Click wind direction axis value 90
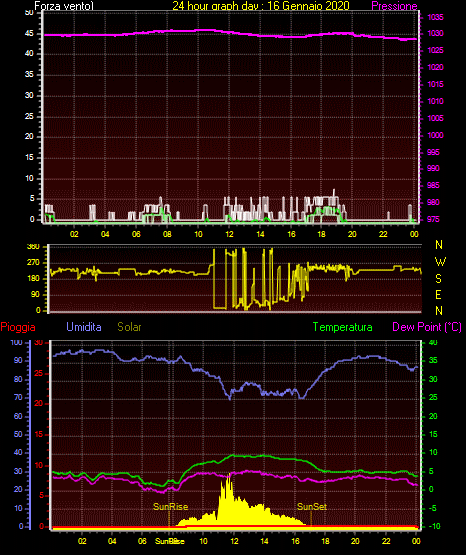The width and height of the screenshot is (466, 555). (35, 294)
